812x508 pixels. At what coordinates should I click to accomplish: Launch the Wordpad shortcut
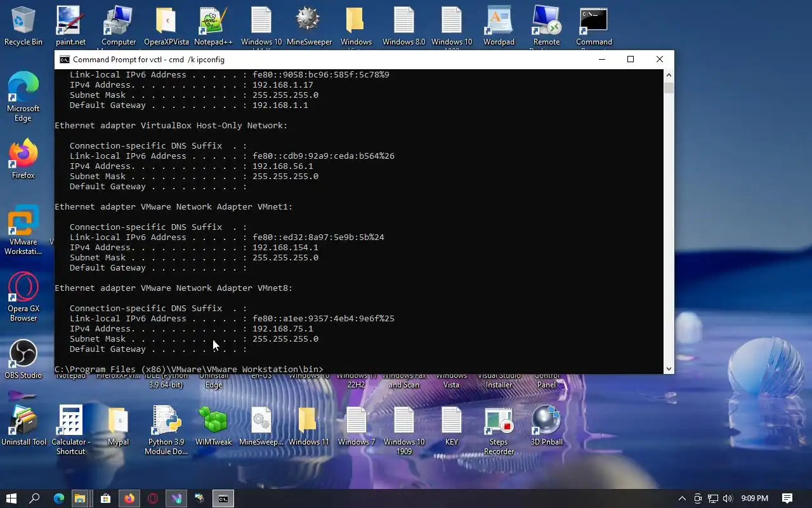point(499,25)
